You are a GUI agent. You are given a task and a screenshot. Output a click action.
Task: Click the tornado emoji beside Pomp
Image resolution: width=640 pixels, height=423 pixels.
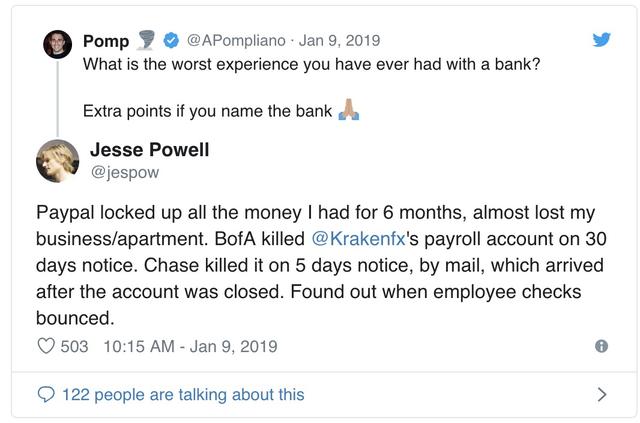point(145,40)
